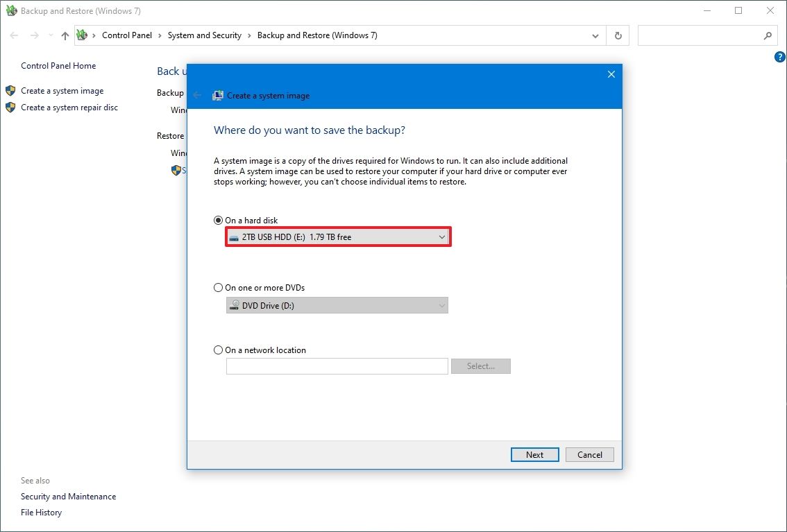Click the Refresh icon in address bar

[618, 35]
